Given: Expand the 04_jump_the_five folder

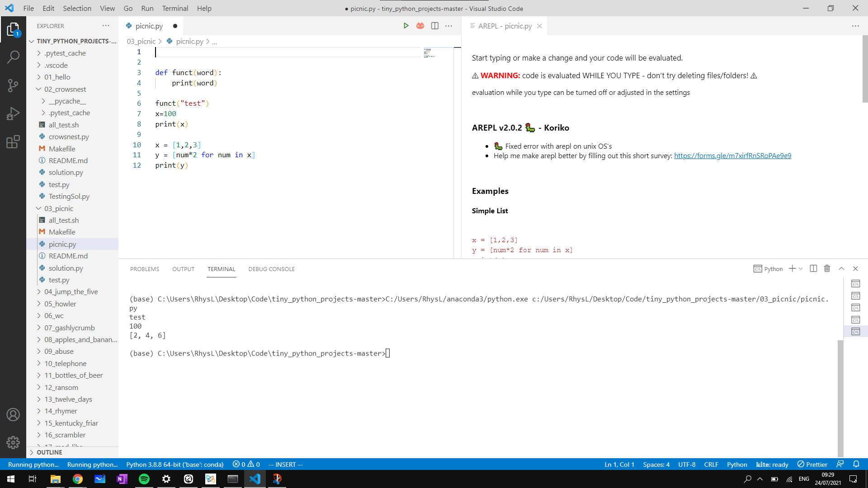Looking at the screenshot, I should [71, 291].
